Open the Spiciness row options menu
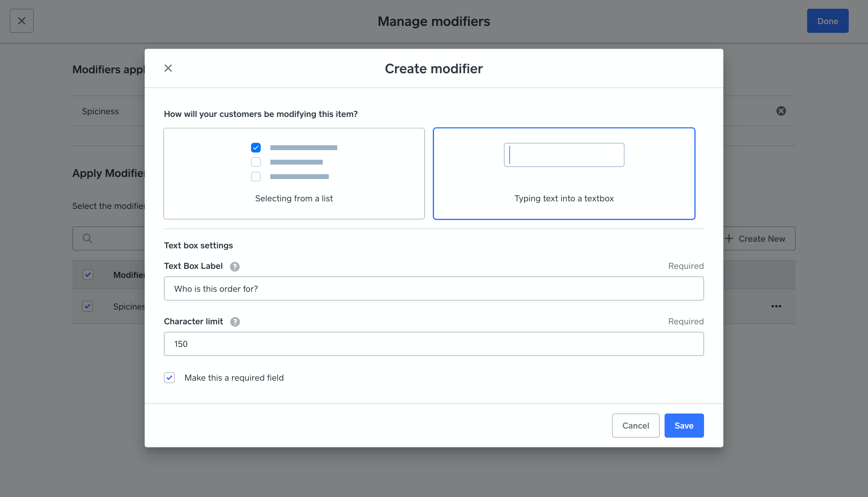The image size is (868, 497). [x=776, y=306]
